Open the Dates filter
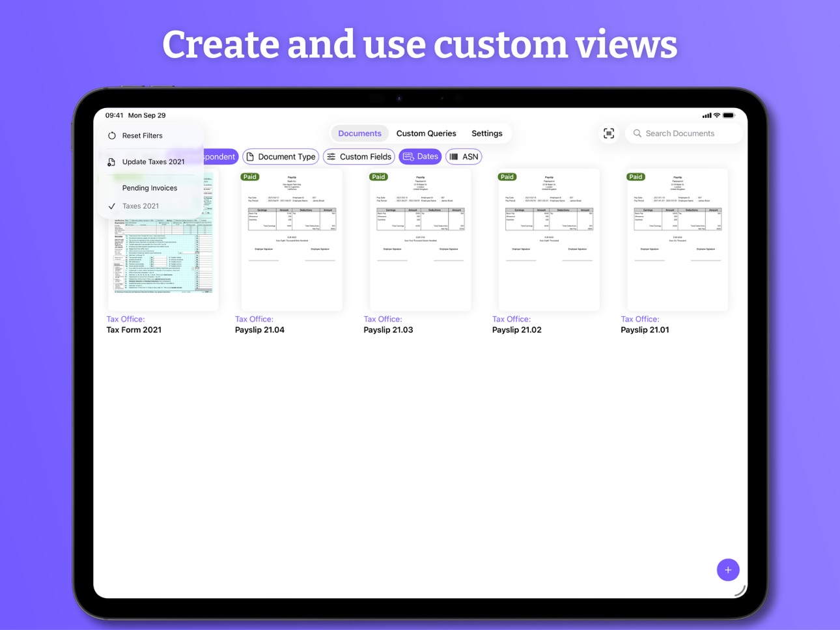Image resolution: width=840 pixels, height=630 pixels. coord(421,157)
